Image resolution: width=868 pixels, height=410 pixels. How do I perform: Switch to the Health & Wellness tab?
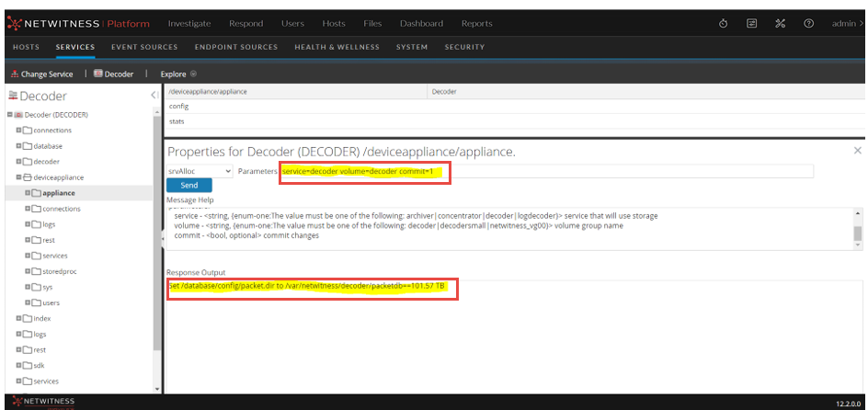(336, 47)
